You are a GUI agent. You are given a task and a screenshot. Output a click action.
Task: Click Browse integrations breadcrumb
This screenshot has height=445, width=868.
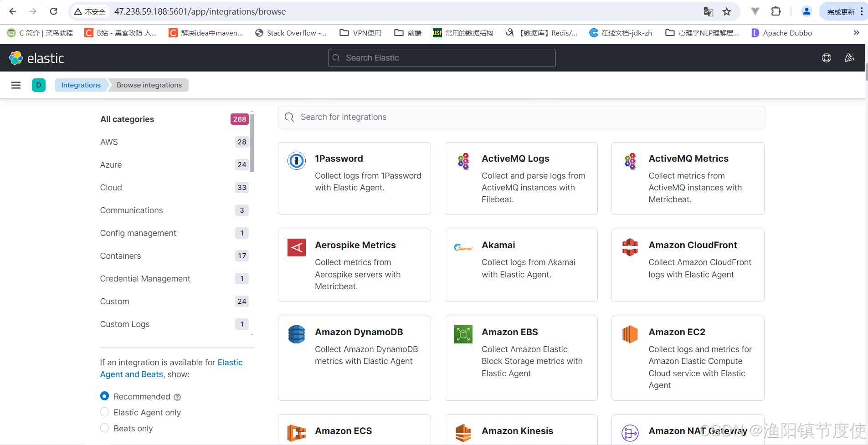(149, 85)
